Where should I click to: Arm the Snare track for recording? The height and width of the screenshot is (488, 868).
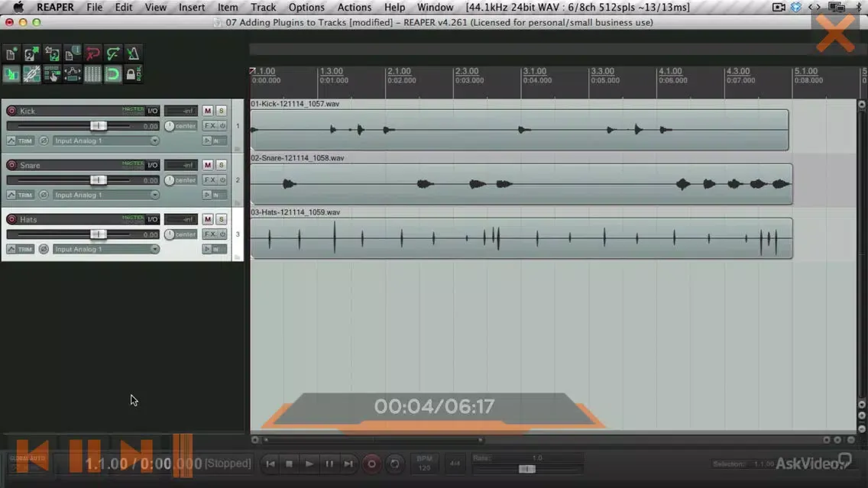pos(11,165)
